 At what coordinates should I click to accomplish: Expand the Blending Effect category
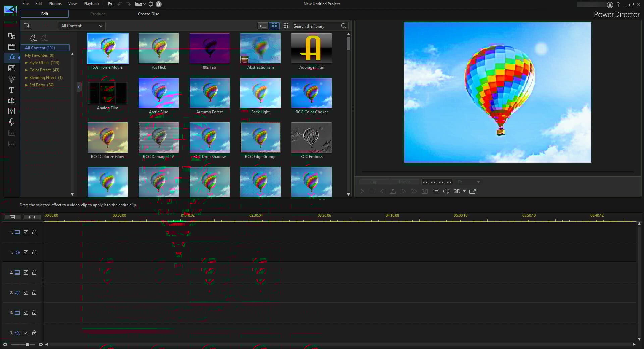26,78
